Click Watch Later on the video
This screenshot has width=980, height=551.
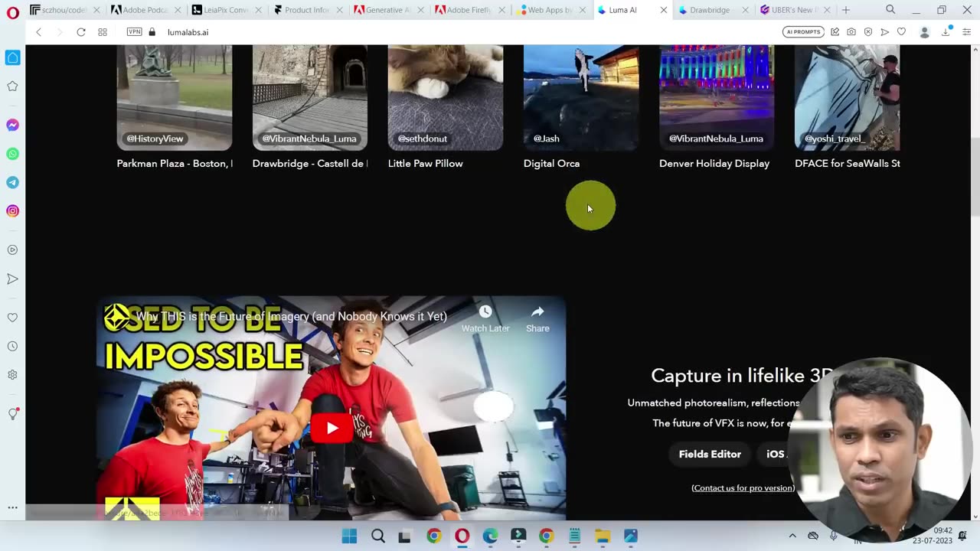[485, 319]
